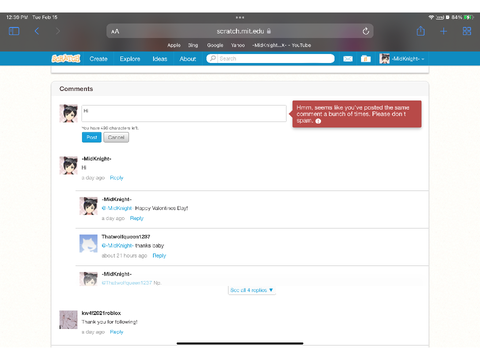Click the Scratch logo
480x360 pixels.
(66, 59)
